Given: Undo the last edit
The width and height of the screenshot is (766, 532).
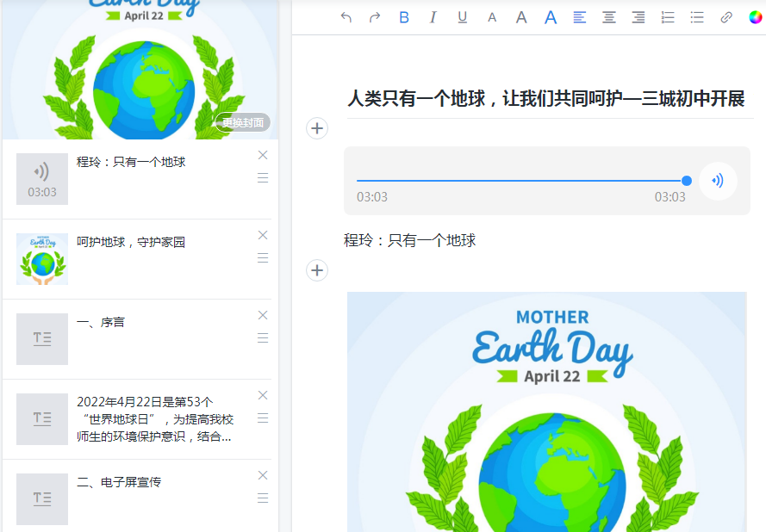Looking at the screenshot, I should [x=346, y=17].
